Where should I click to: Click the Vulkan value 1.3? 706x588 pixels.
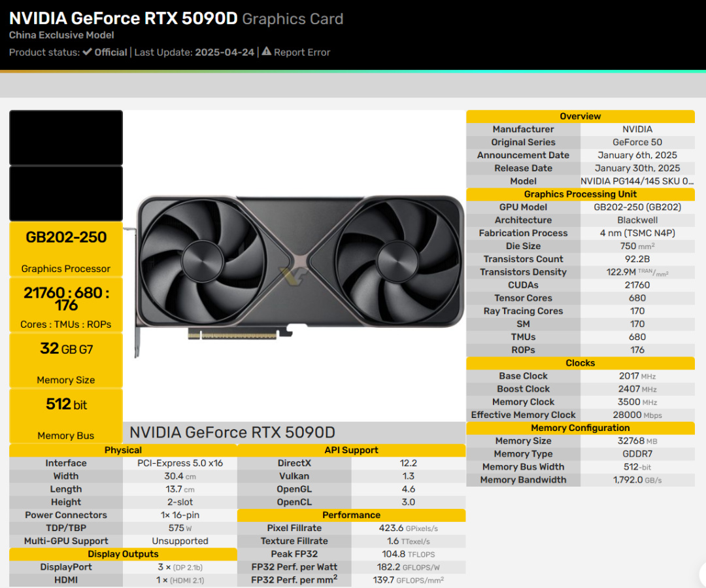[409, 476]
